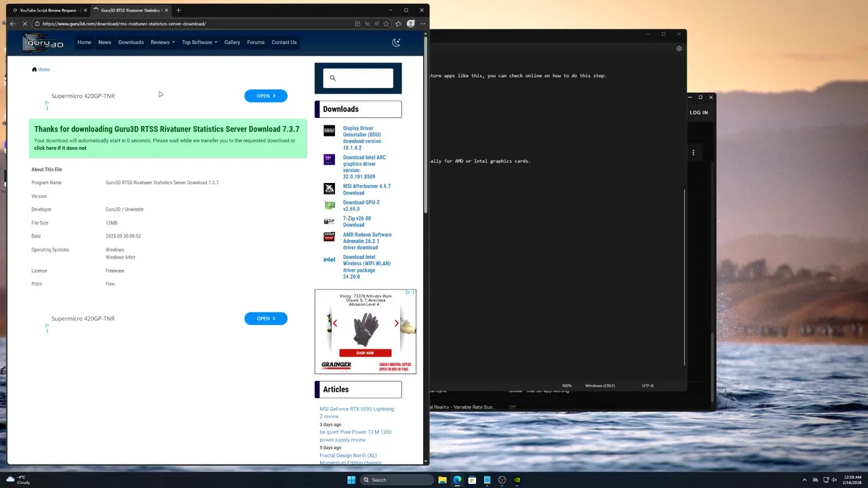The width and height of the screenshot is (868, 488).
Task: Click the Home breadcrumb link
Action: 44,69
